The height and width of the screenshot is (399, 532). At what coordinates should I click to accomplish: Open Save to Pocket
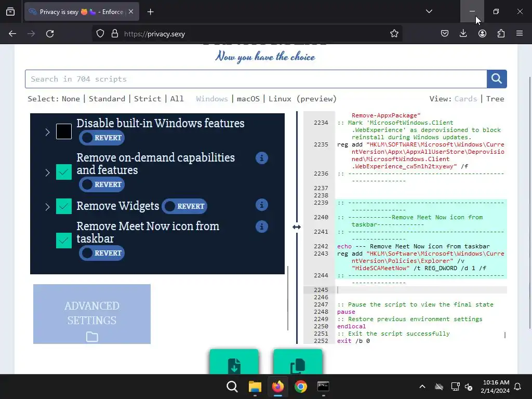[445, 34]
